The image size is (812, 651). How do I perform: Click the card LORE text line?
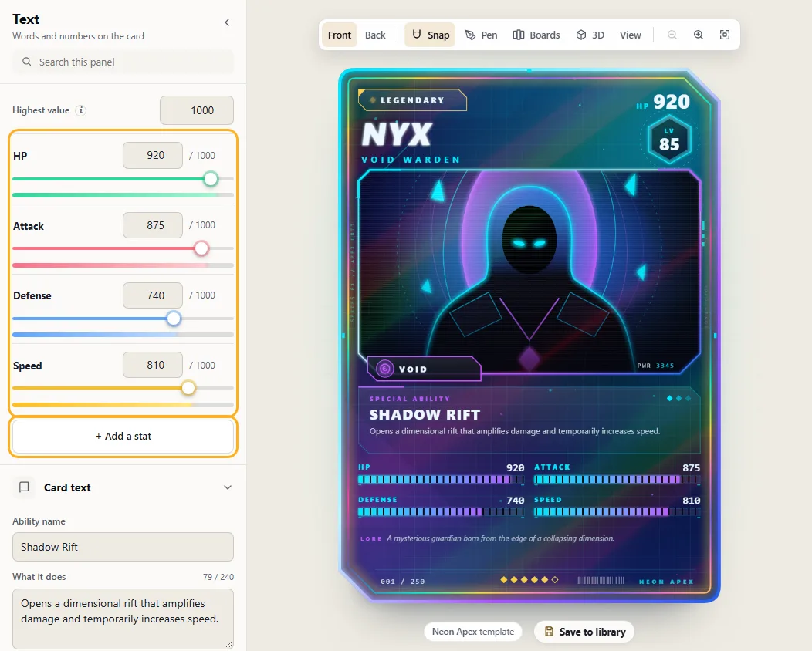tap(487, 538)
